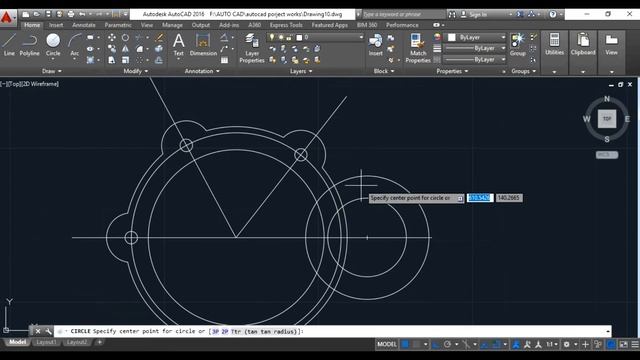Toggle grid display in status bar
The height and width of the screenshot is (360, 640).
click(405, 344)
